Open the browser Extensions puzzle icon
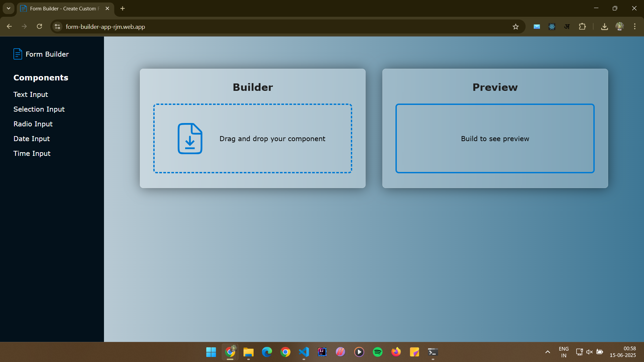The height and width of the screenshot is (362, 644). [582, 27]
